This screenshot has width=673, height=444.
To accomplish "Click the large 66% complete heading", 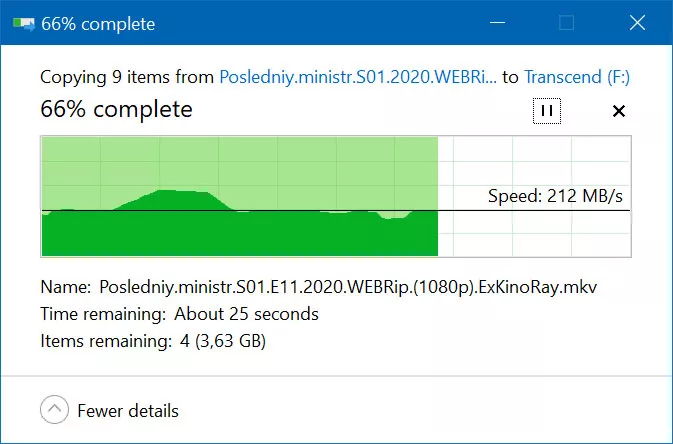I will [x=116, y=109].
